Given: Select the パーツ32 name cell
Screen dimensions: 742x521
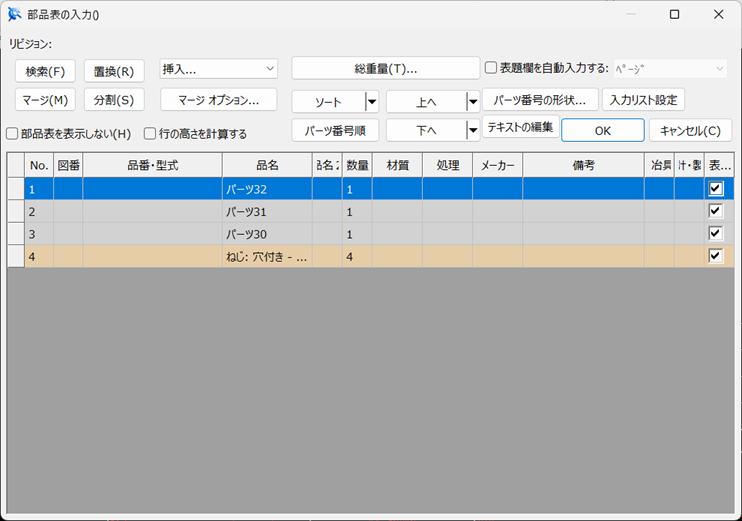Looking at the screenshot, I should [267, 189].
